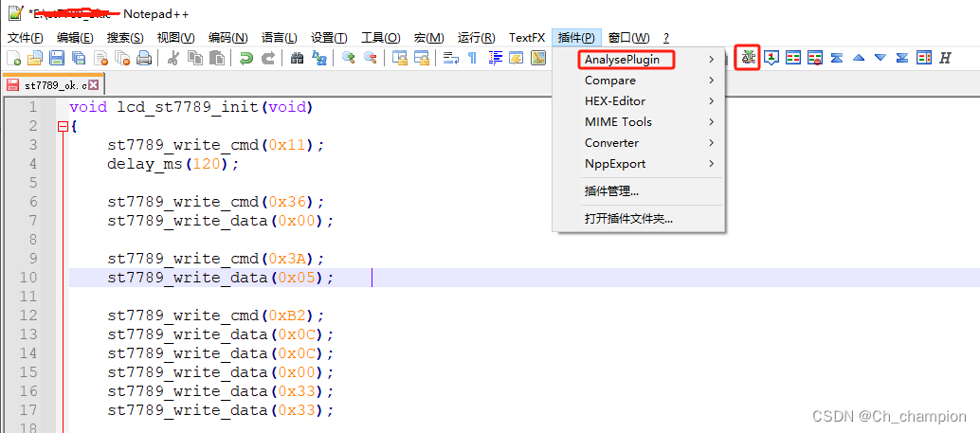Open Find with the binoculars icon

tap(298, 59)
